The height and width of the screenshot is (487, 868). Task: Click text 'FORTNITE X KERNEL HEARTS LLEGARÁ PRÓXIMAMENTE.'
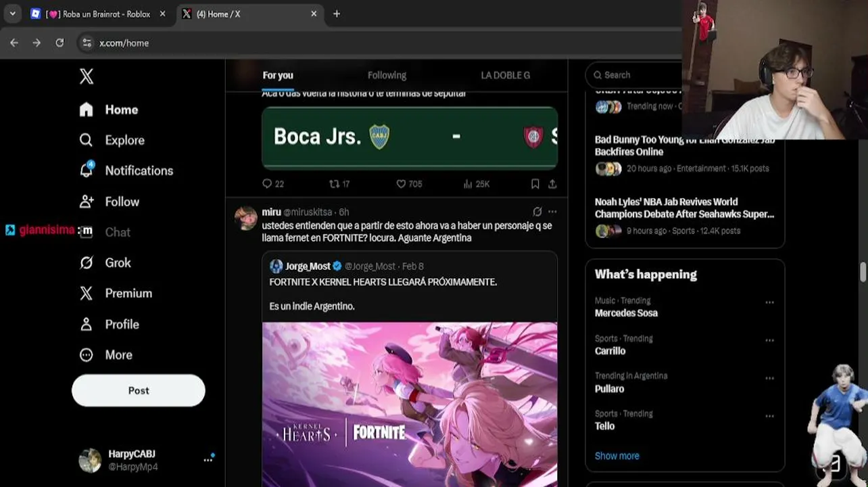[x=383, y=282]
